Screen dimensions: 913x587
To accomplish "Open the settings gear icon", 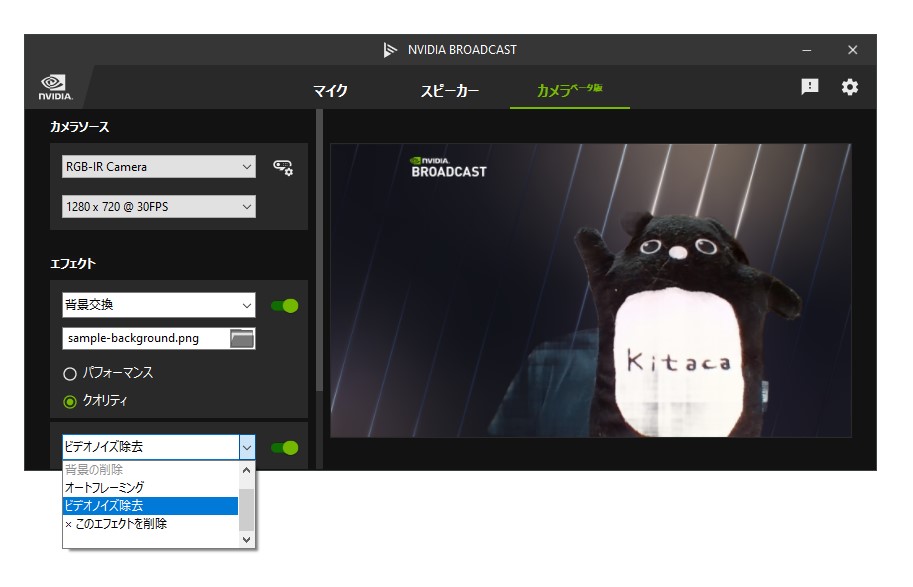I will (x=849, y=88).
